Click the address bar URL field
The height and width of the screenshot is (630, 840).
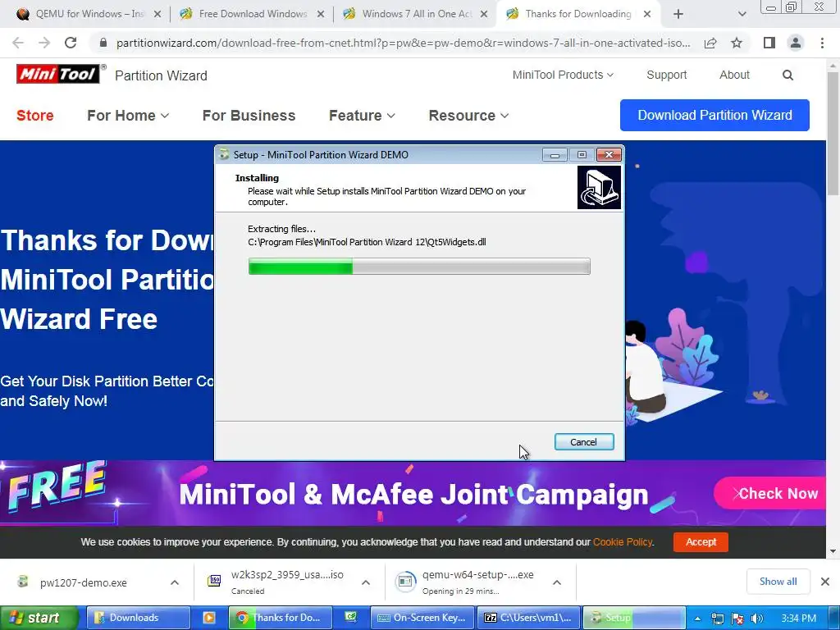click(403, 43)
